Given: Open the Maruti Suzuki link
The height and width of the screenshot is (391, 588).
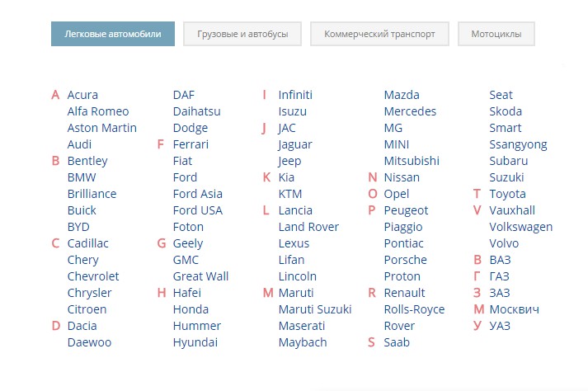Looking at the screenshot, I should click(x=315, y=309).
